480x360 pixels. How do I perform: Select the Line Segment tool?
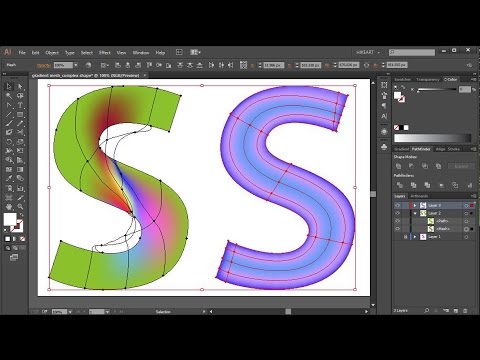[x=9, y=115]
